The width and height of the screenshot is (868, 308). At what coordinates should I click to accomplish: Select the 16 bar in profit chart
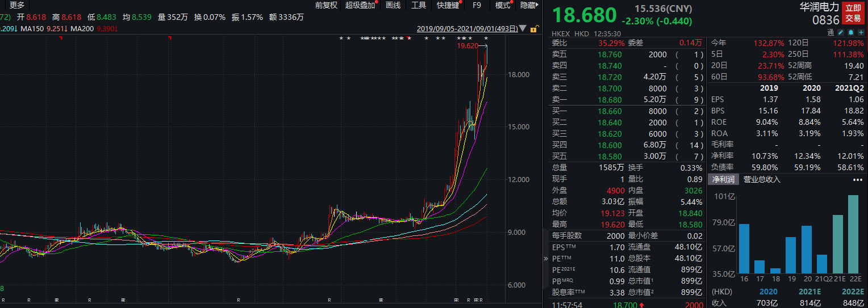(x=744, y=249)
